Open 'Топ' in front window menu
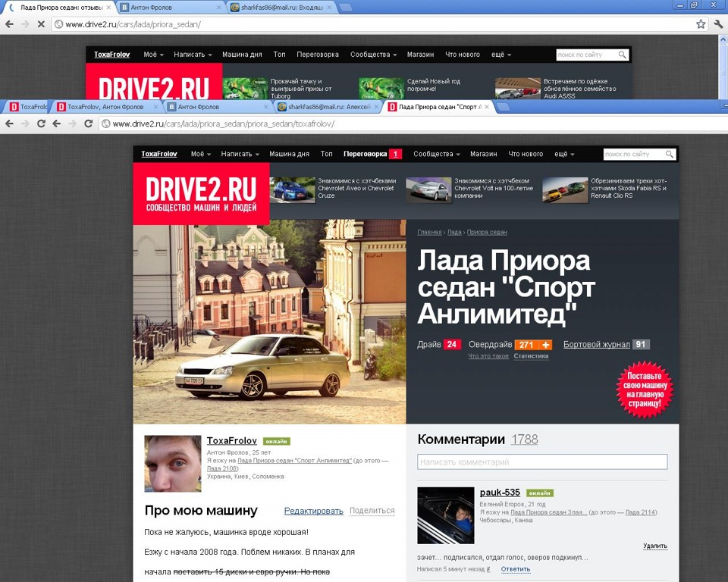 (x=326, y=154)
